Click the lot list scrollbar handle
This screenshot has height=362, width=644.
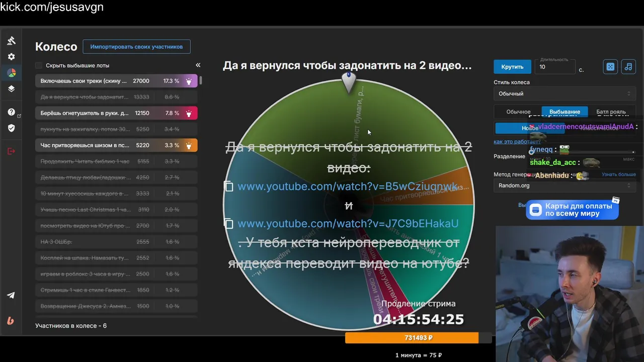201,80
